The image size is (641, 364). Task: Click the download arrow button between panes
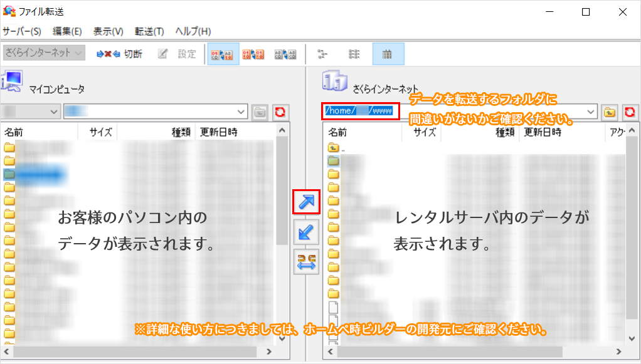(307, 232)
